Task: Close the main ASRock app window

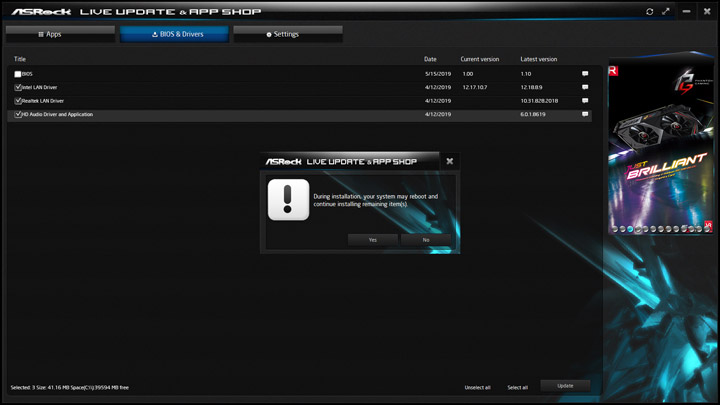Action: pos(707,11)
